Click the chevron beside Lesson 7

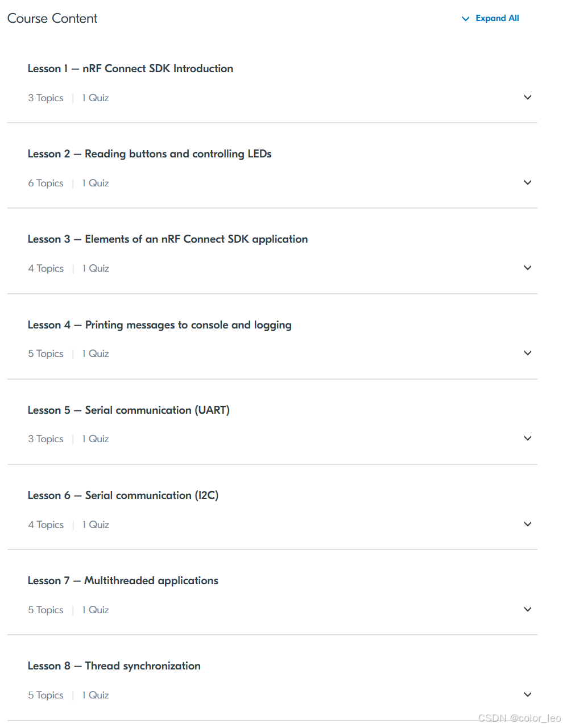tap(528, 609)
